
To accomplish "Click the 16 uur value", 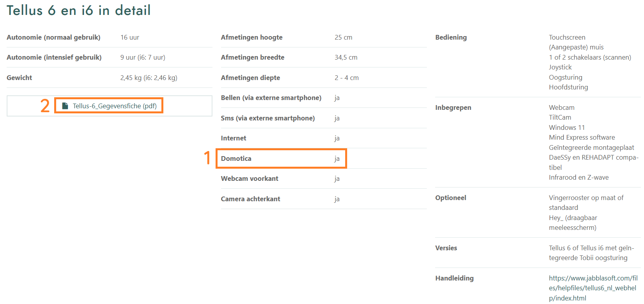I will [130, 37].
